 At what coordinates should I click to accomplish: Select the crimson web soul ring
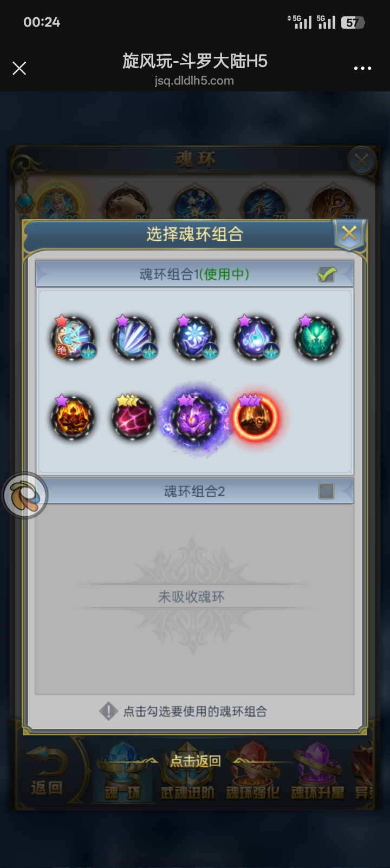tap(134, 417)
